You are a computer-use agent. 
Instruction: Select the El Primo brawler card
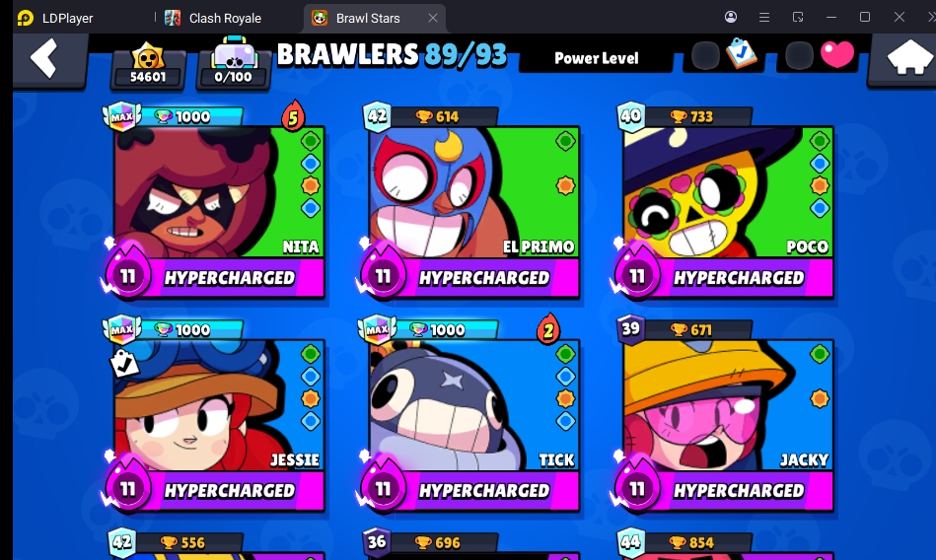[474, 192]
